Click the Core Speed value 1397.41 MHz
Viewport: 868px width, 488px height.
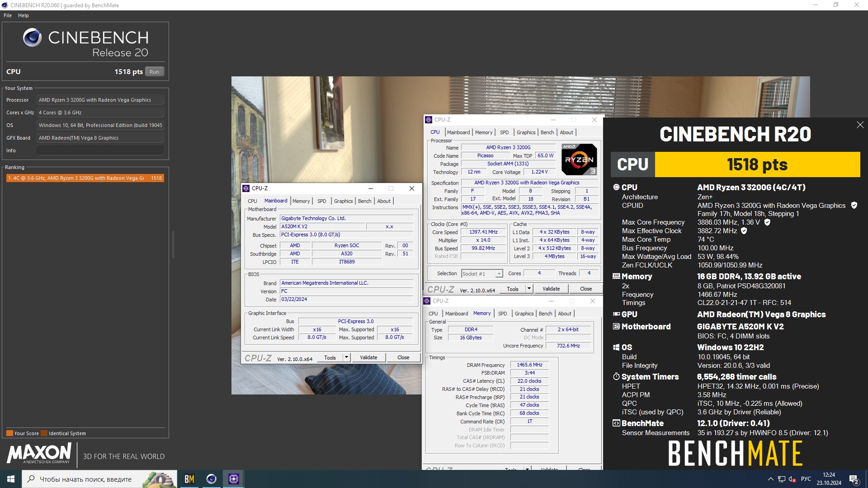[x=483, y=232]
